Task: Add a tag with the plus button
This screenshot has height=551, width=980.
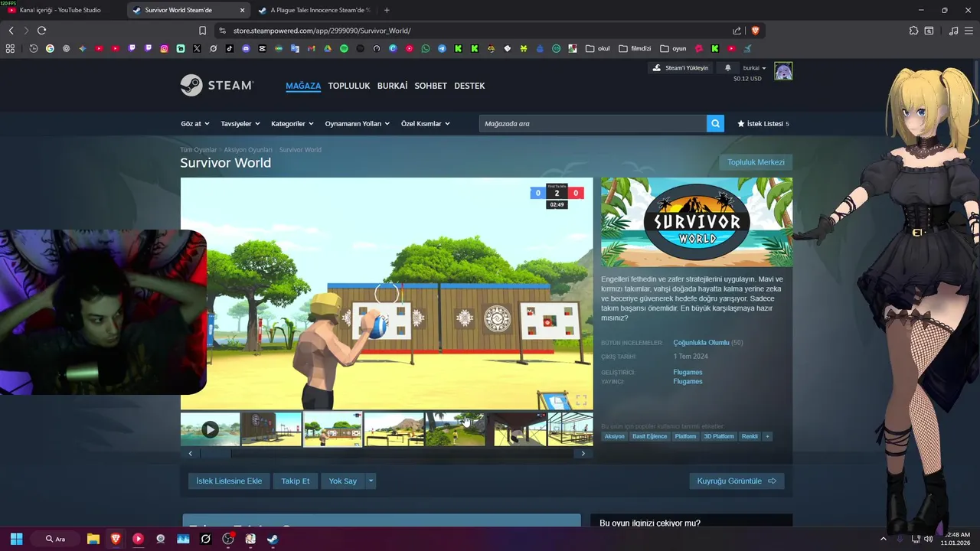Action: coord(767,436)
